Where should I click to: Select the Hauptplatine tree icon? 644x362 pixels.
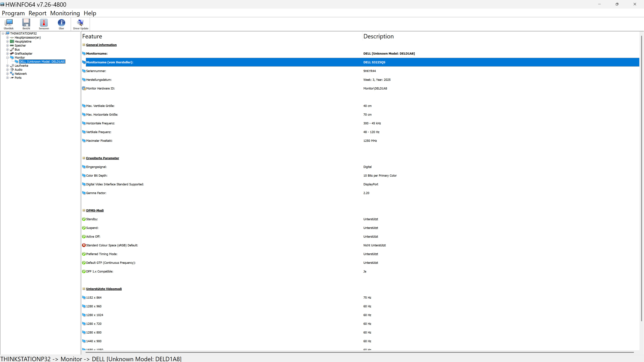click(12, 41)
